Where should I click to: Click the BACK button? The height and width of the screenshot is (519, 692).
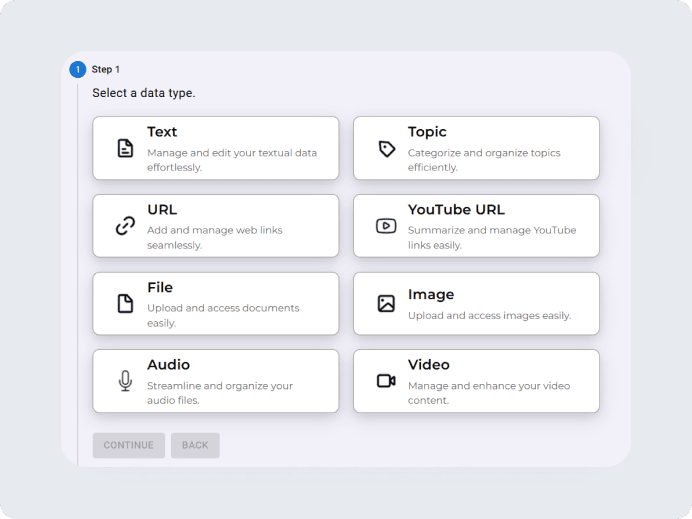[x=195, y=445]
